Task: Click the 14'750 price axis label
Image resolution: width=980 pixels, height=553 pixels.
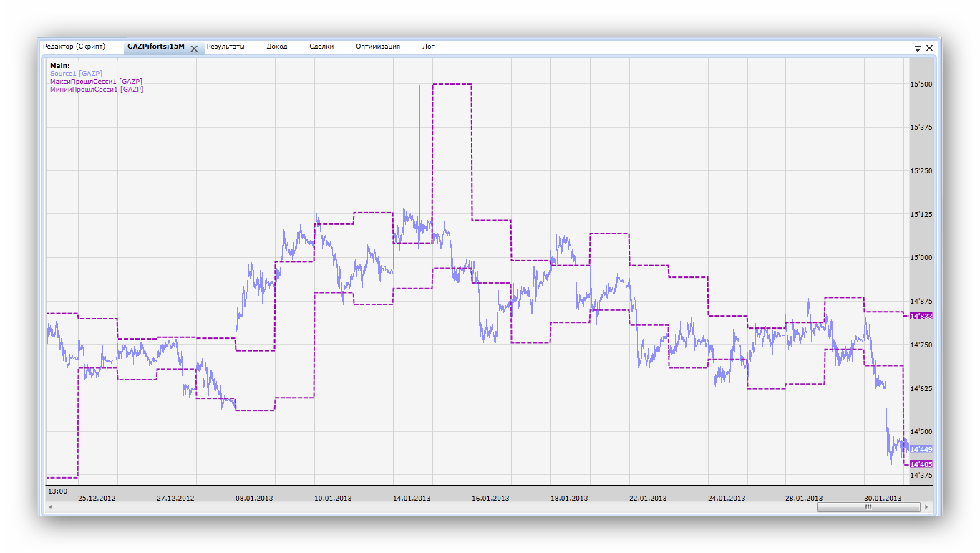Action: pyautogui.click(x=921, y=345)
